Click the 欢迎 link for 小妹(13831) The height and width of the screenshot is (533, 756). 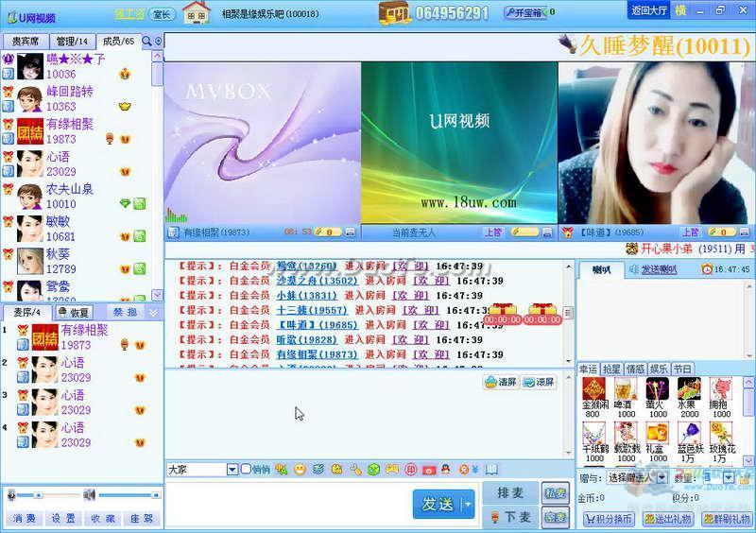(x=410, y=296)
